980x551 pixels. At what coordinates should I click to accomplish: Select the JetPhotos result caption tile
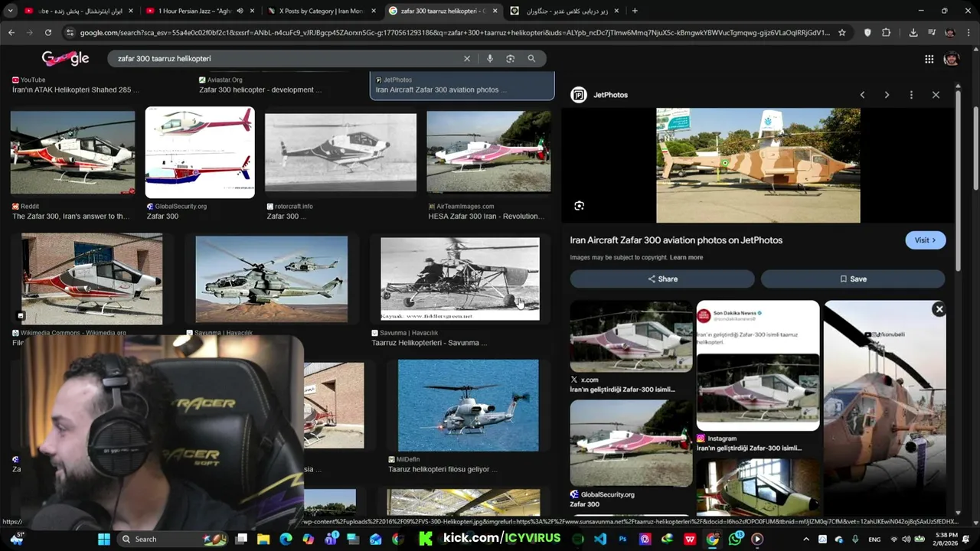tap(462, 85)
